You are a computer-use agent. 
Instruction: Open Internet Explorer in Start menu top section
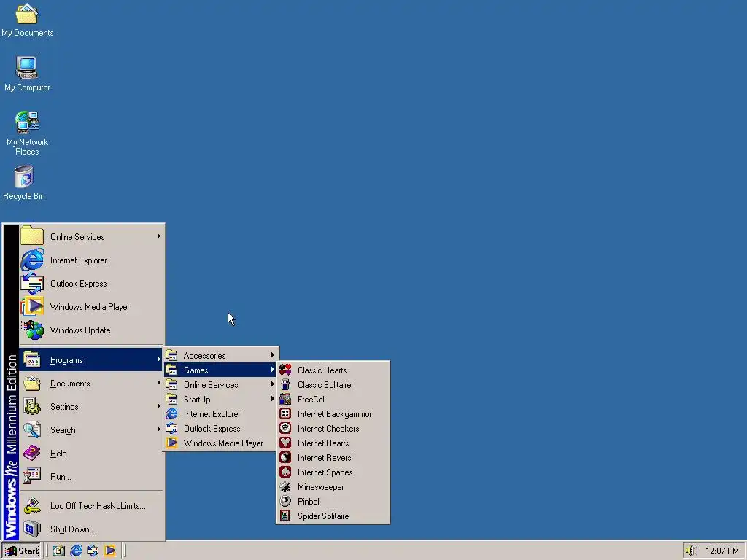[x=92, y=260]
